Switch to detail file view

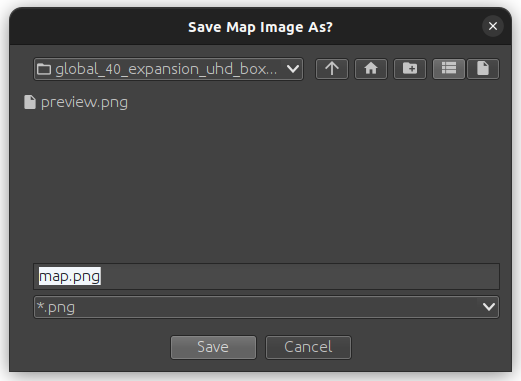[483, 69]
